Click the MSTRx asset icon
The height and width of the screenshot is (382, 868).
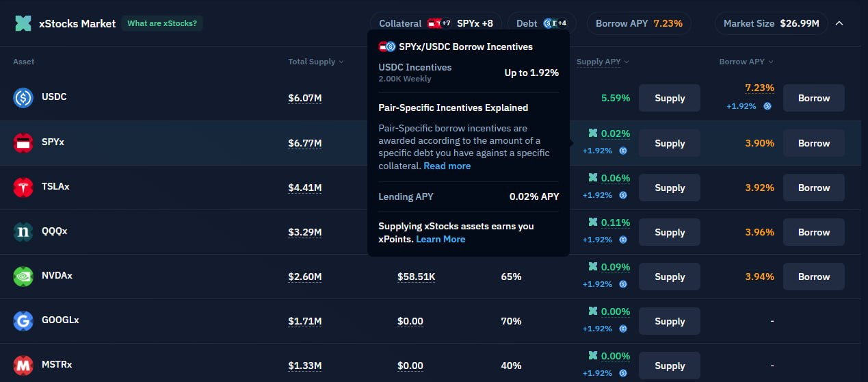[x=23, y=366]
